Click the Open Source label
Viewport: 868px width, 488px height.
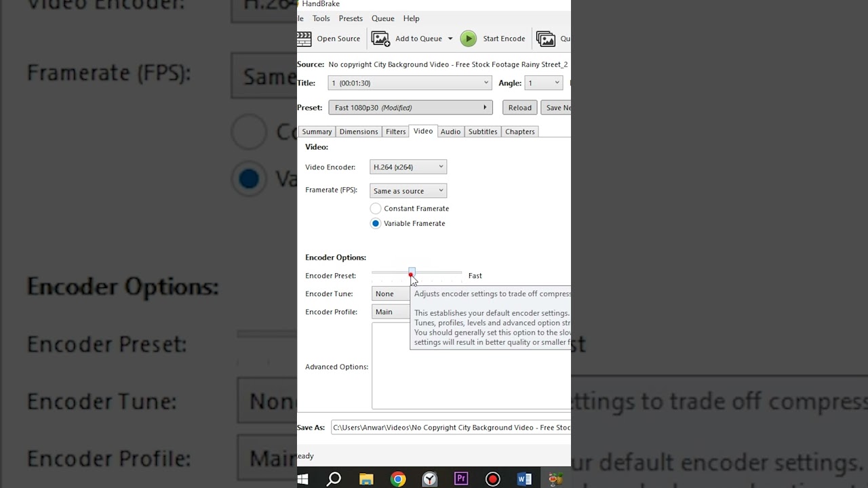pos(338,39)
